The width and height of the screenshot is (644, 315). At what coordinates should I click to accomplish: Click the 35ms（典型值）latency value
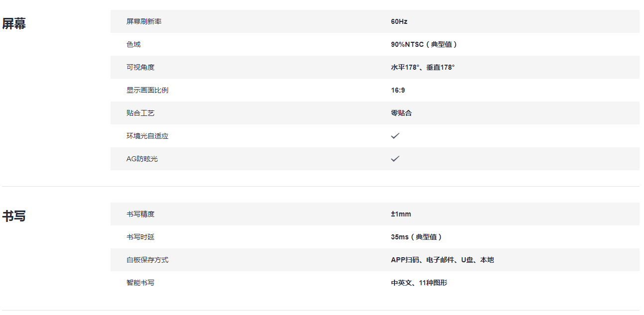416,237
